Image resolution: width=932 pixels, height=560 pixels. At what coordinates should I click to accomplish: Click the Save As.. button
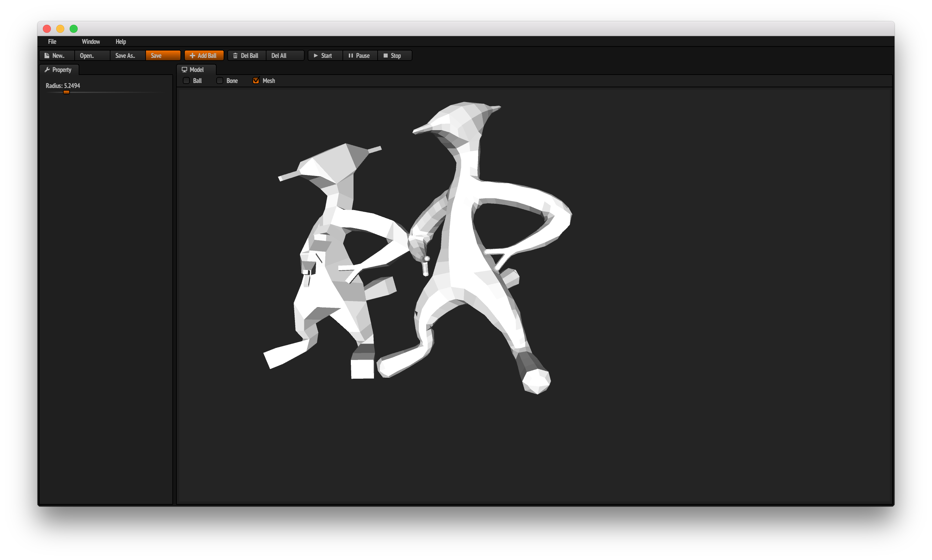click(125, 56)
